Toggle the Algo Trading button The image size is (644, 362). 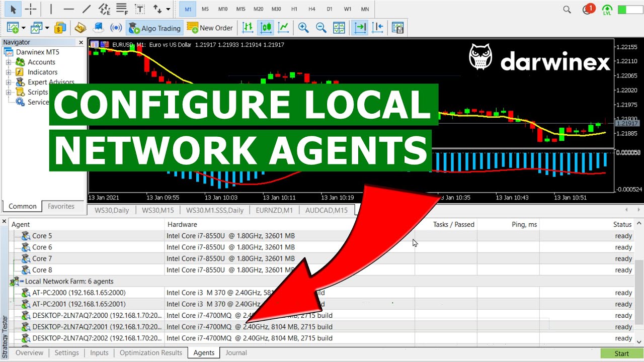click(x=154, y=28)
